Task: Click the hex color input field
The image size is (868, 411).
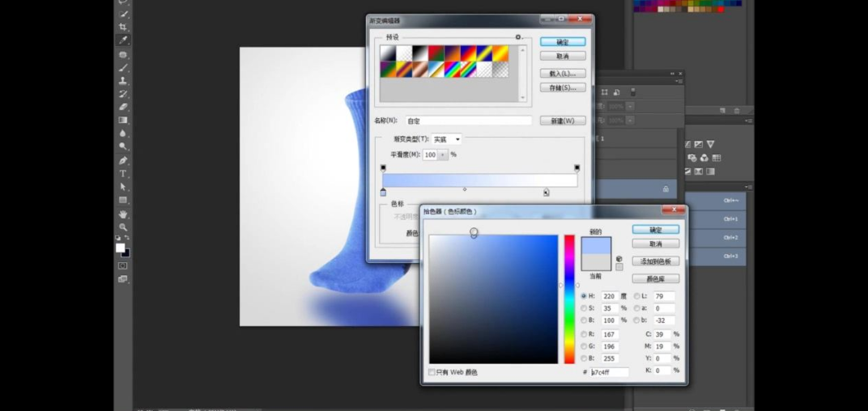Action: [609, 372]
